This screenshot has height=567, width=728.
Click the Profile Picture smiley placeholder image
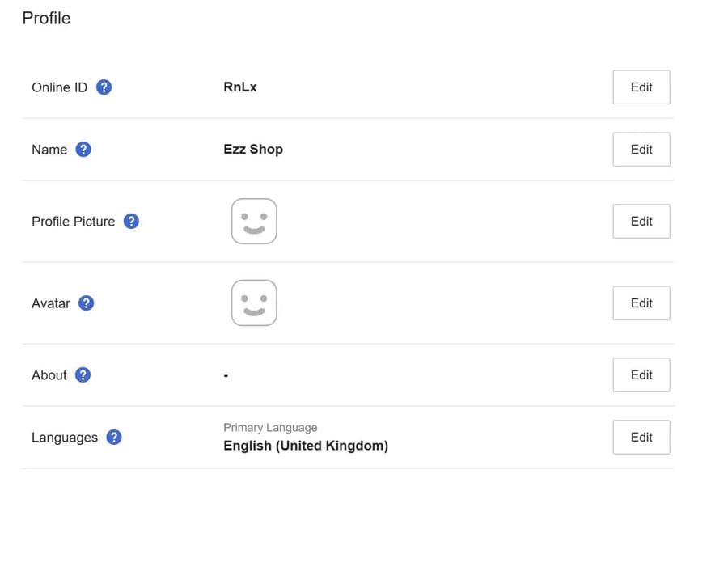click(254, 221)
